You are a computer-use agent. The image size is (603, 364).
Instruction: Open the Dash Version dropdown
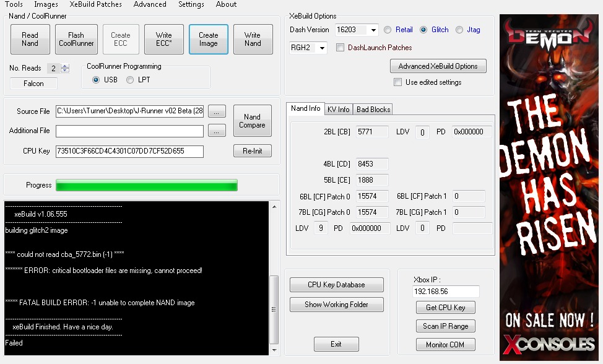click(x=373, y=30)
